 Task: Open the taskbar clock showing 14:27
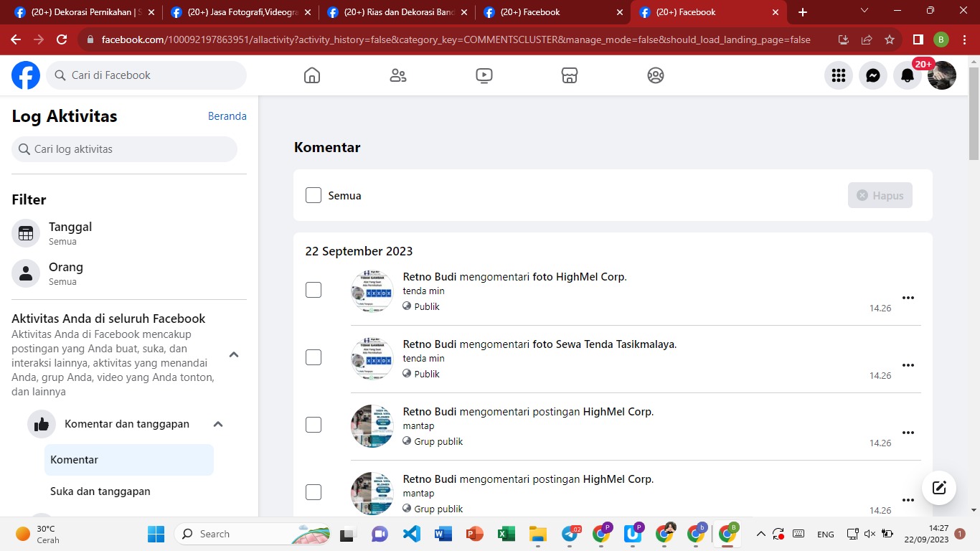coord(926,534)
